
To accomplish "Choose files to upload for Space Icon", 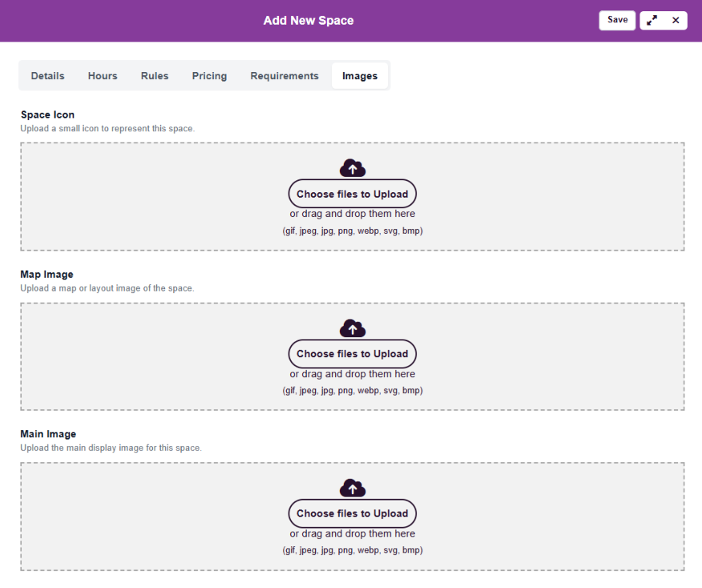I will [x=353, y=194].
